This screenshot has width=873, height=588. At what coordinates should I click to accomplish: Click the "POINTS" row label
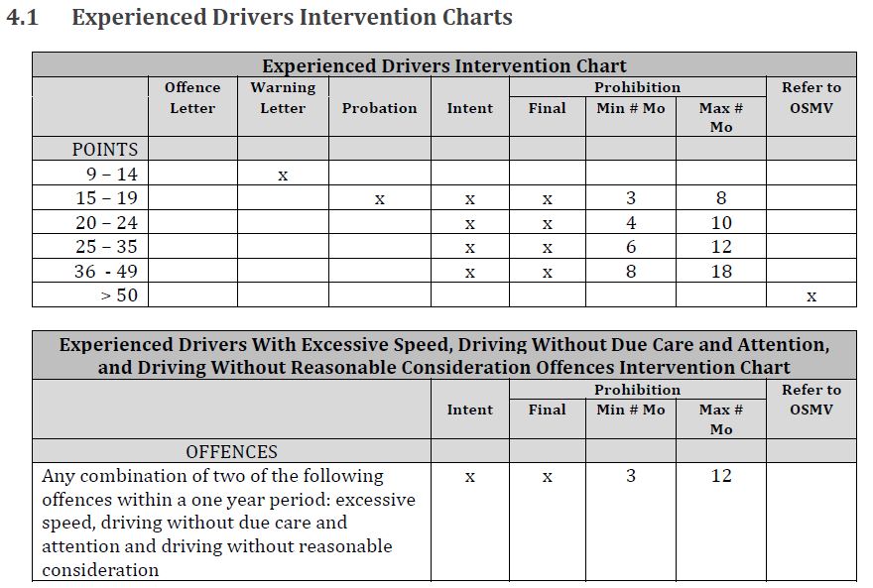click(105, 150)
